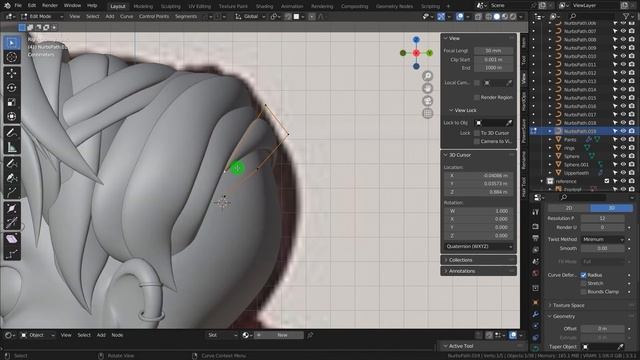Select the 3D curve shape button
640x360 pixels.
[611, 208]
